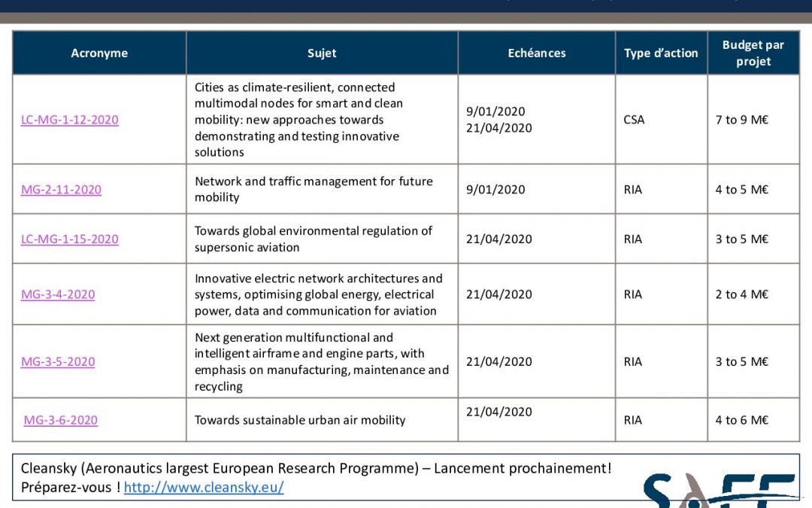Select the Acronyme column header
Image resolution: width=812 pixels, height=508 pixels.
coord(99,53)
